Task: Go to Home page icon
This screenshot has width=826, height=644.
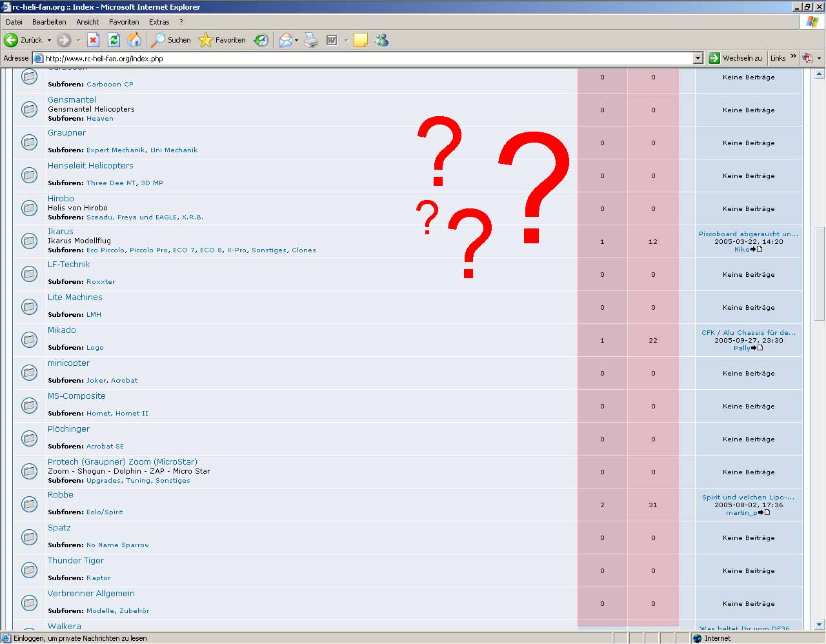Action: (134, 40)
